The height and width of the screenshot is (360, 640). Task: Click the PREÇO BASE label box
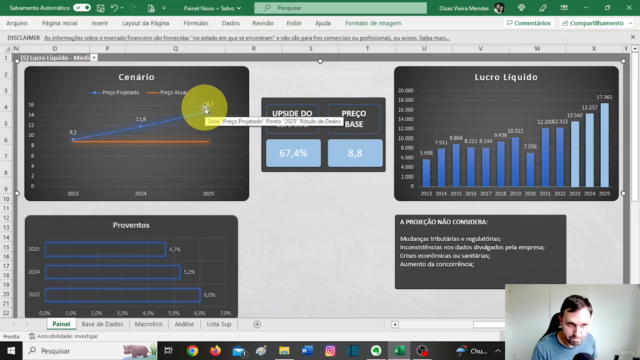tap(354, 119)
